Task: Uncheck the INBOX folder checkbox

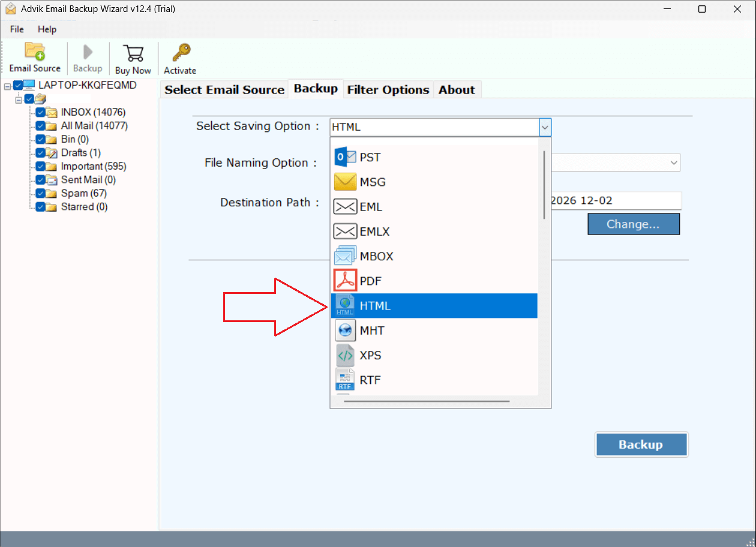Action: pyautogui.click(x=40, y=112)
